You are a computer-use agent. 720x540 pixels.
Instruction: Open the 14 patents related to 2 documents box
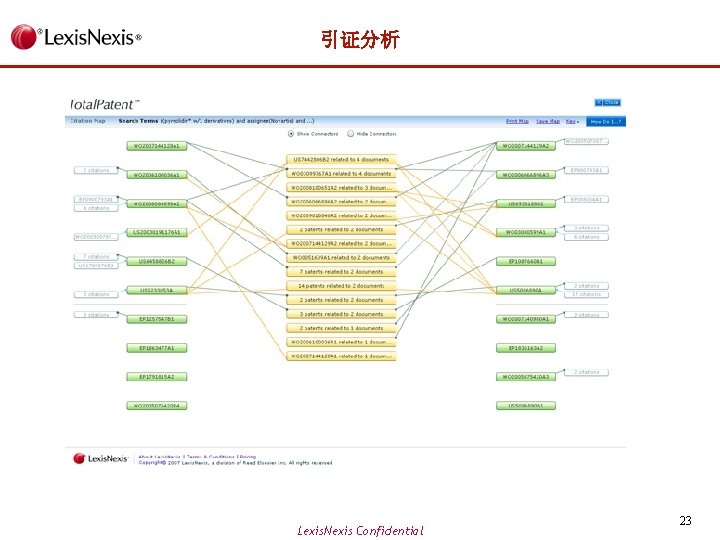point(341,286)
